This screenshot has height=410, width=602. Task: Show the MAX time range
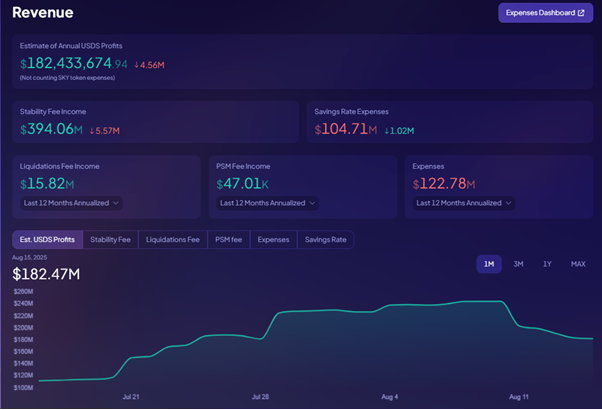pos(577,264)
